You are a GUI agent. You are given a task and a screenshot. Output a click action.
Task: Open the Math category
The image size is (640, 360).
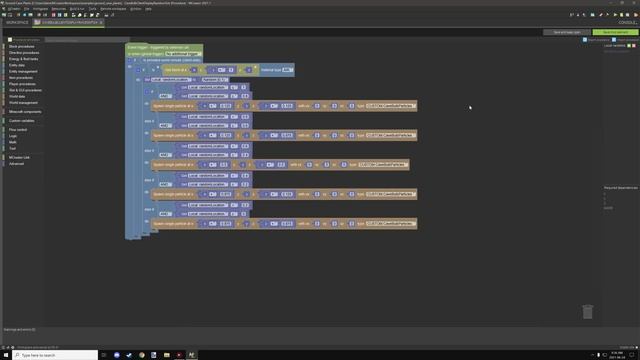tap(13, 142)
